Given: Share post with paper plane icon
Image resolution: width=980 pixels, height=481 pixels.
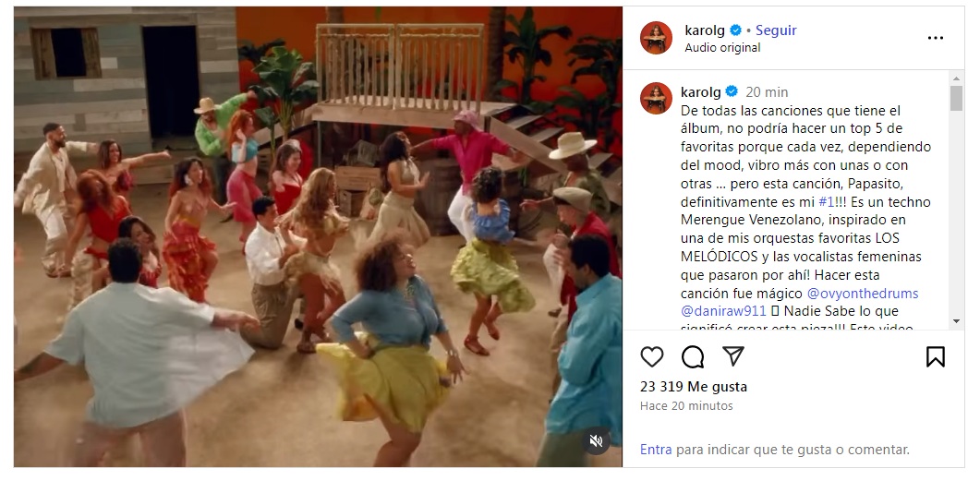Looking at the screenshot, I should click(733, 356).
